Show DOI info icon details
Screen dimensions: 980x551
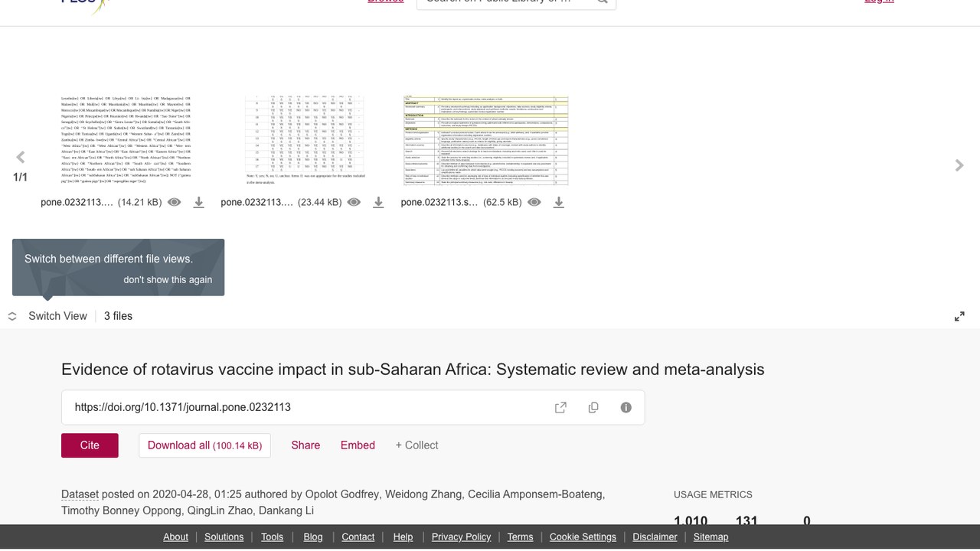(626, 407)
